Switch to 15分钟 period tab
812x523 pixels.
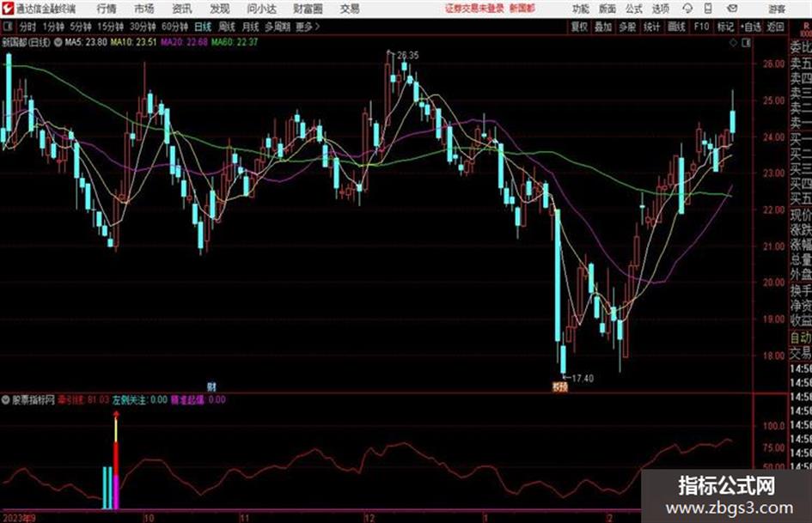[x=110, y=27]
